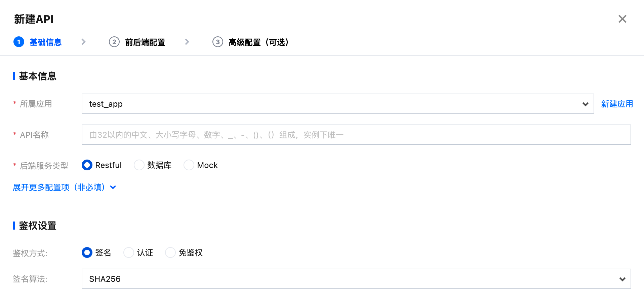The image size is (644, 305).
Task: Focus the API名称 input field
Action: (356, 135)
